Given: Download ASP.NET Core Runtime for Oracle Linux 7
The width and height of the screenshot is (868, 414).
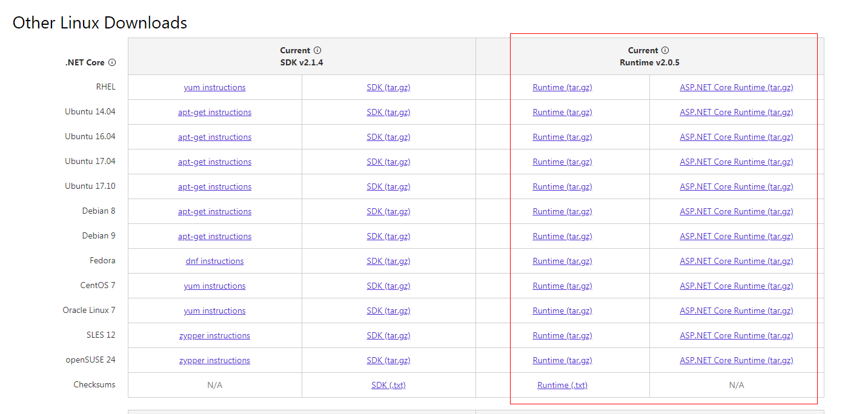Looking at the screenshot, I should coord(737,310).
